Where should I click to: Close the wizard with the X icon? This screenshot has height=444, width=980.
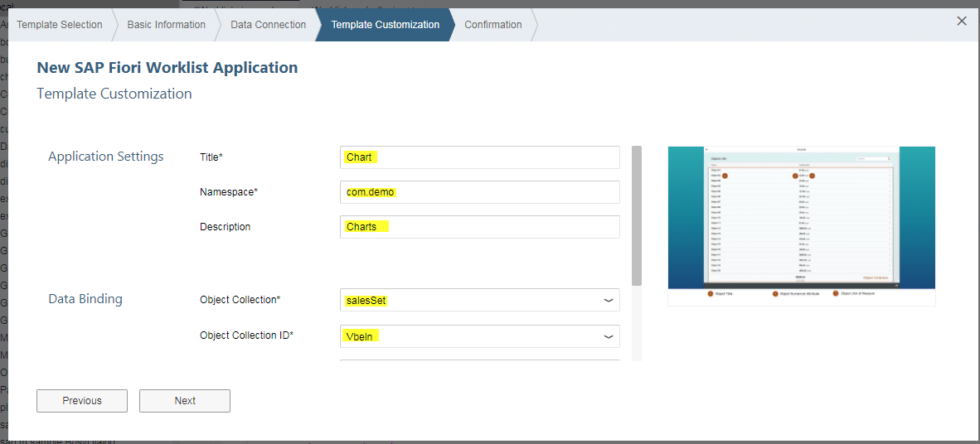pyautogui.click(x=962, y=22)
